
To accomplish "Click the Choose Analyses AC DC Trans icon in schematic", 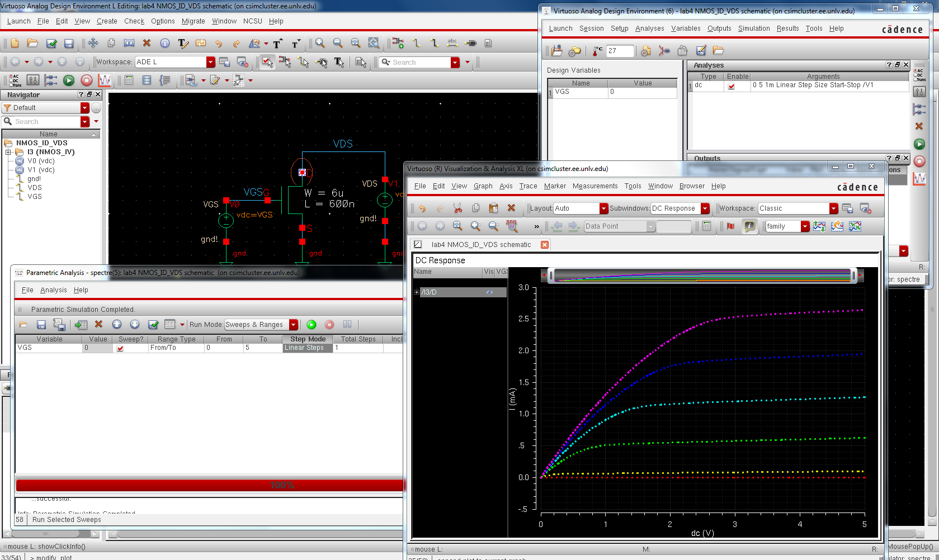I will [x=15, y=80].
